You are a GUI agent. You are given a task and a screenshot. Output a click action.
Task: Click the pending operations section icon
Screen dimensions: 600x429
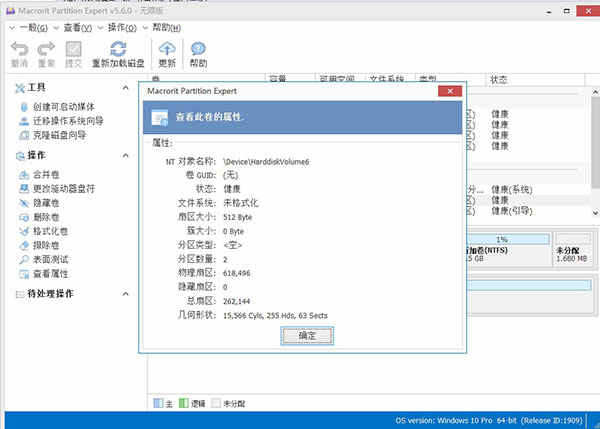(20, 294)
